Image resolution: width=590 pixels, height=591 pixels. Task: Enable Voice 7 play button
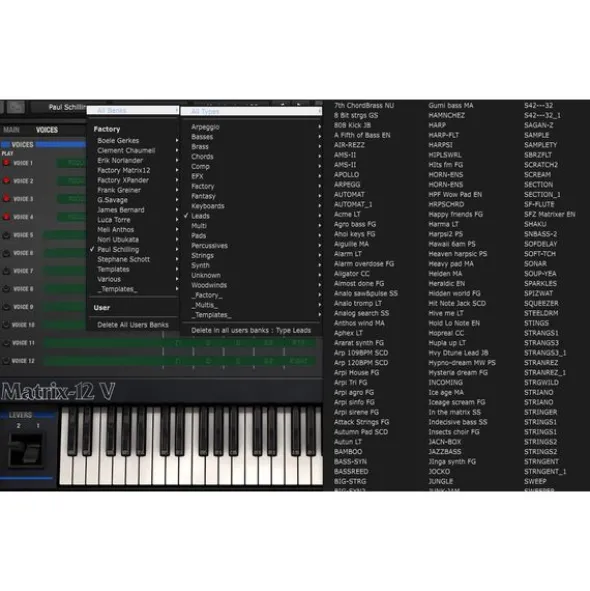[x=6, y=271]
